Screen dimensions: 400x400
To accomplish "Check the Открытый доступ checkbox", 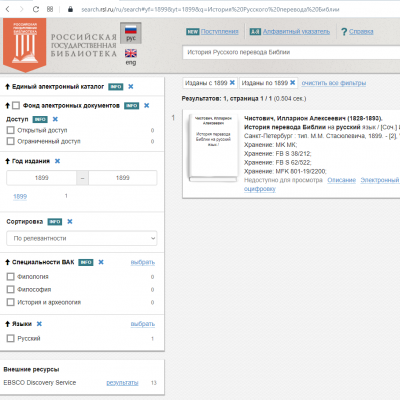I will (x=11, y=130).
